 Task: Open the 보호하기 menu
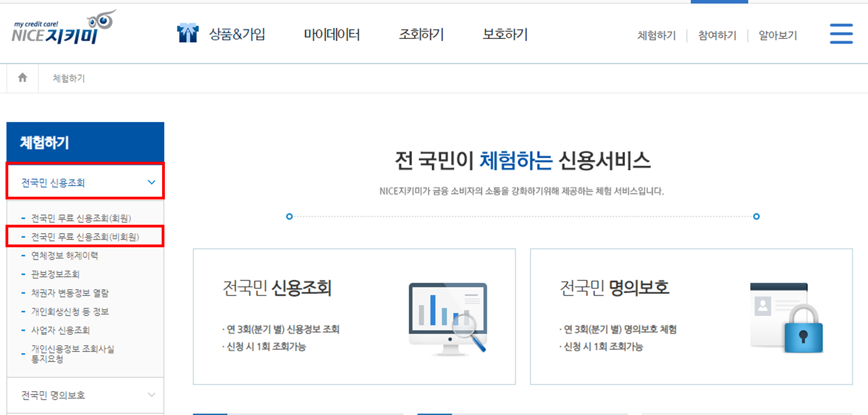point(505,34)
